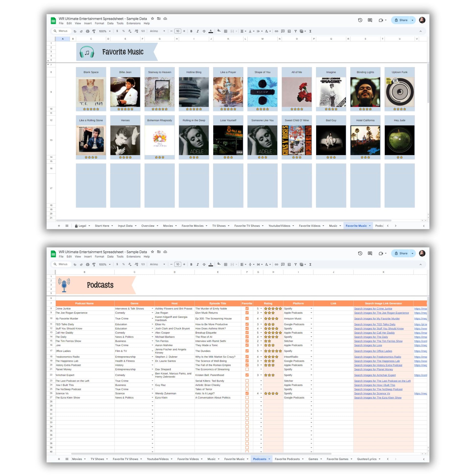The height and width of the screenshot is (476, 476).
Task: Click the bold icon in the Podcasts window toolbar
Action: coord(191,264)
